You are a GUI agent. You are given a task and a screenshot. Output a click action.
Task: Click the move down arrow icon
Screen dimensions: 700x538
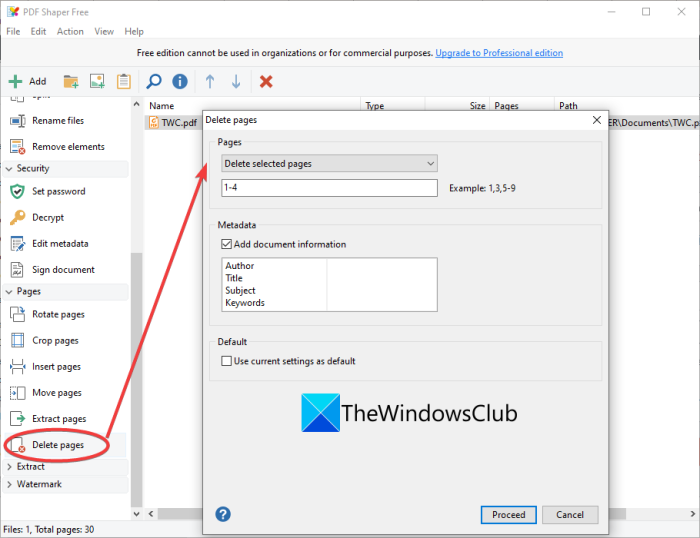(x=236, y=81)
